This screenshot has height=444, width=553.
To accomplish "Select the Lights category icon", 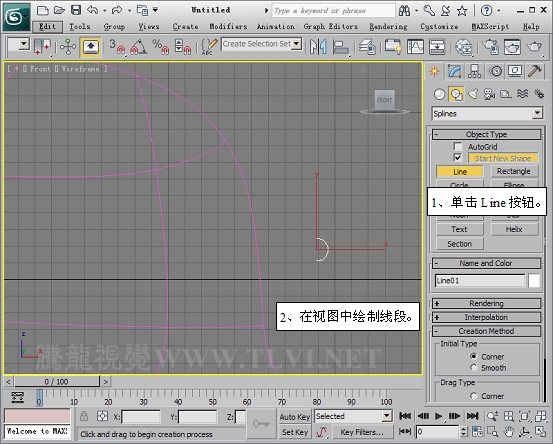I will pyautogui.click(x=473, y=94).
